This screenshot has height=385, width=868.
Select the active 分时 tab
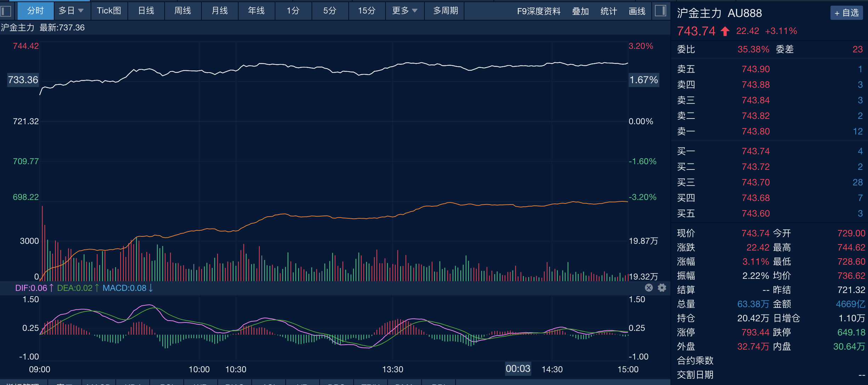(x=35, y=11)
